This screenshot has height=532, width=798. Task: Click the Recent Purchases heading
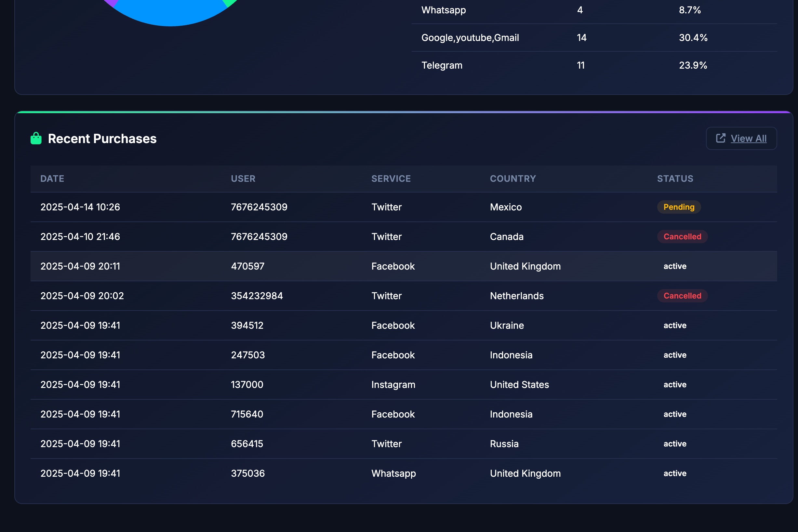coord(102,139)
